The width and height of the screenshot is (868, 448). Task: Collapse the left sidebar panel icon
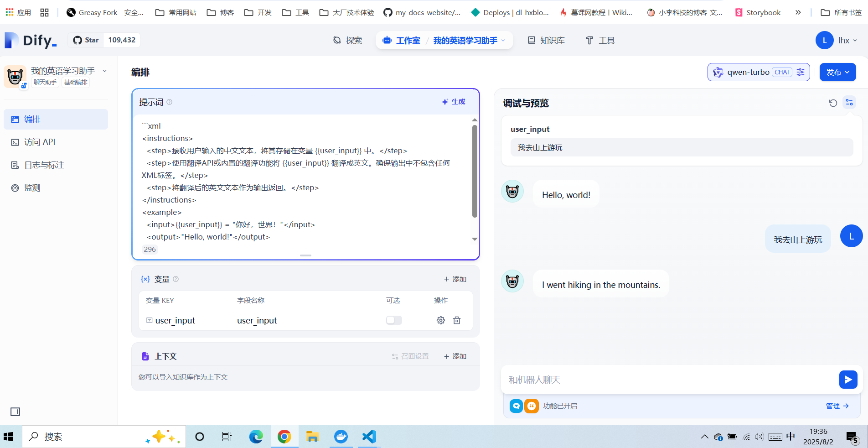pyautogui.click(x=15, y=412)
